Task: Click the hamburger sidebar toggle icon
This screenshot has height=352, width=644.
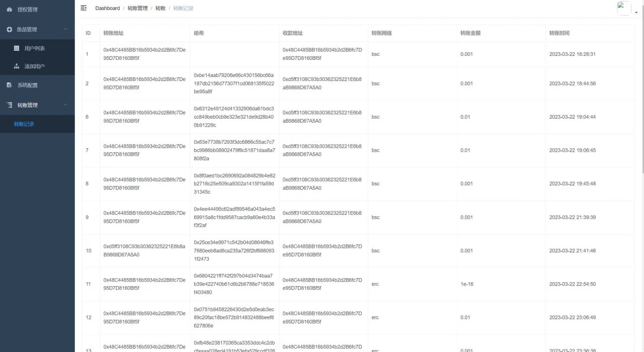Action: pyautogui.click(x=84, y=8)
